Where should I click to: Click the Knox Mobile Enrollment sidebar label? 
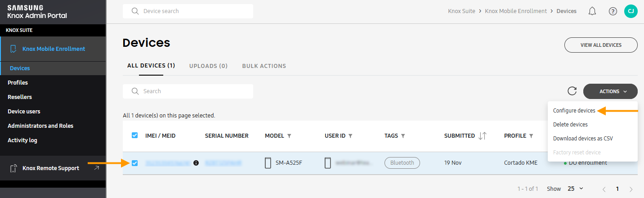54,49
